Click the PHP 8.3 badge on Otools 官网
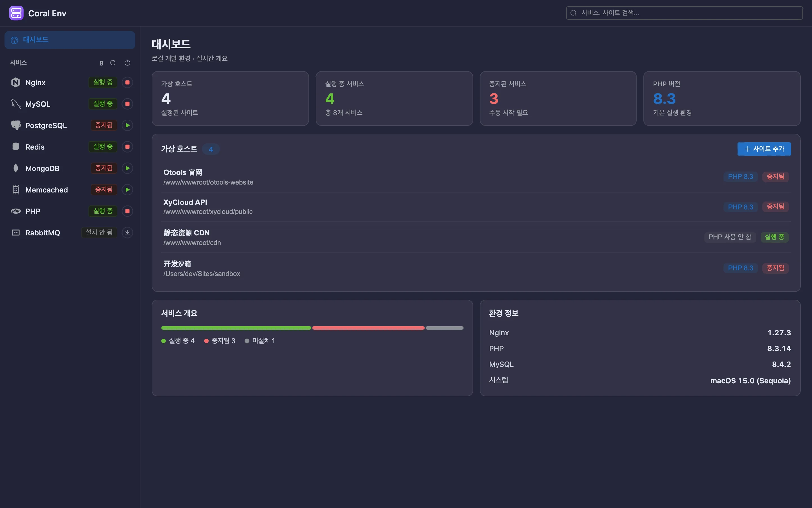Image resolution: width=812 pixels, height=508 pixels. pyautogui.click(x=740, y=177)
